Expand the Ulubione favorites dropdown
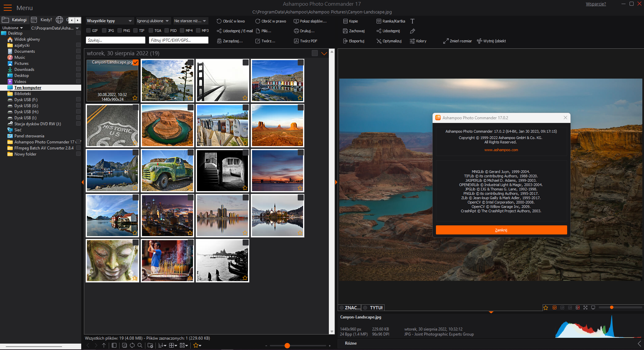Screen dimensions: 644x350 coord(12,28)
